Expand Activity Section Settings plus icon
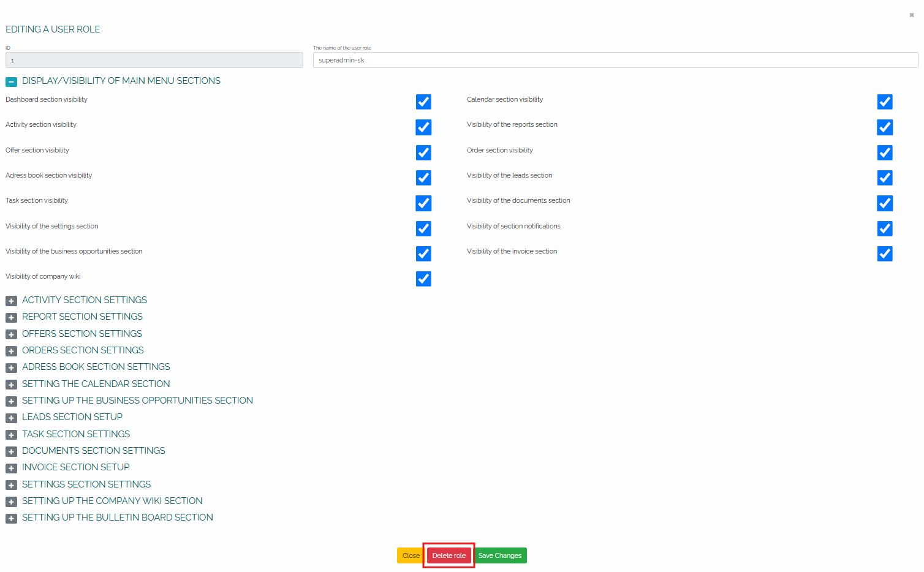Image resolution: width=924 pixels, height=572 pixels. pos(11,301)
